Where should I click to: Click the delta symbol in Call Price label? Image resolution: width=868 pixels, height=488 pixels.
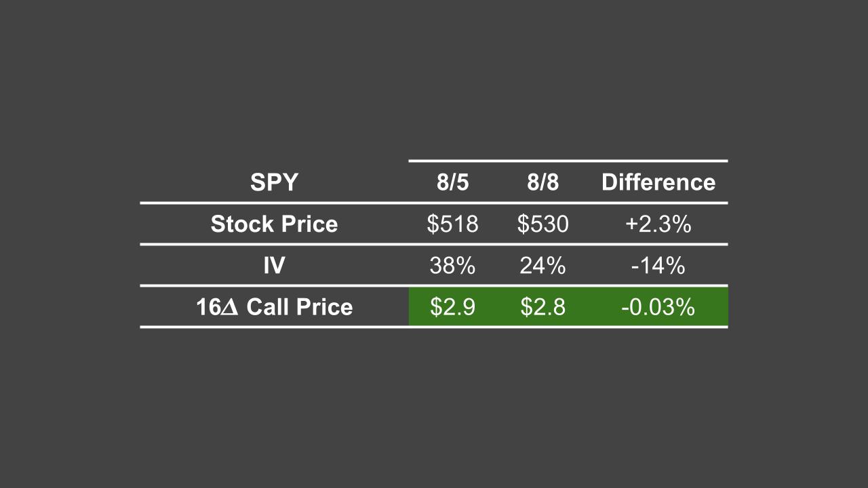[230, 308]
